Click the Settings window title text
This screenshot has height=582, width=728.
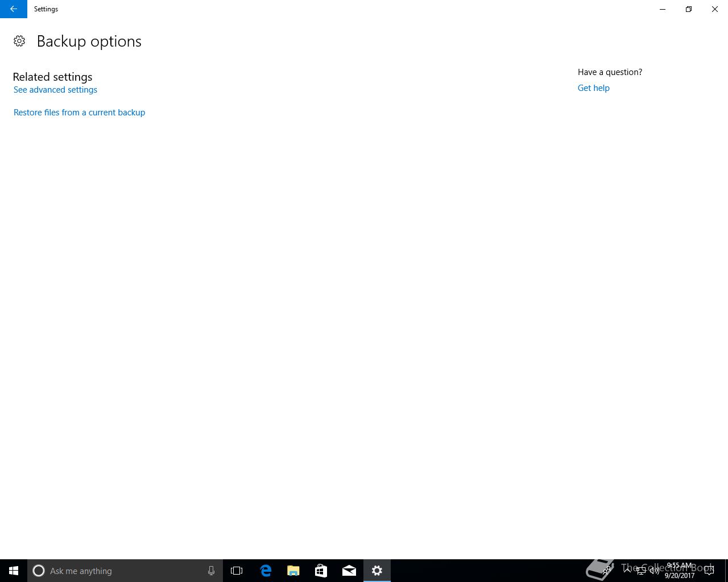(x=46, y=9)
